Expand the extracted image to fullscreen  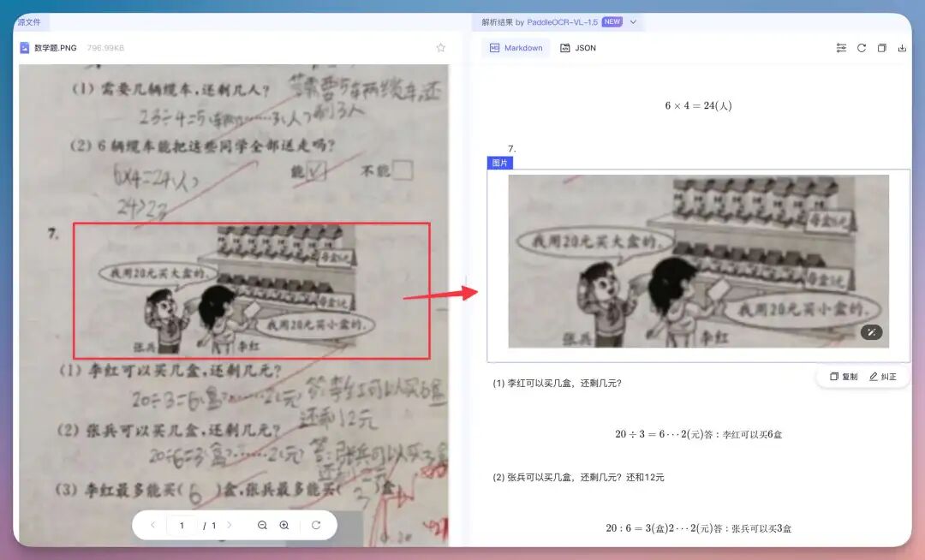pyautogui.click(x=872, y=331)
